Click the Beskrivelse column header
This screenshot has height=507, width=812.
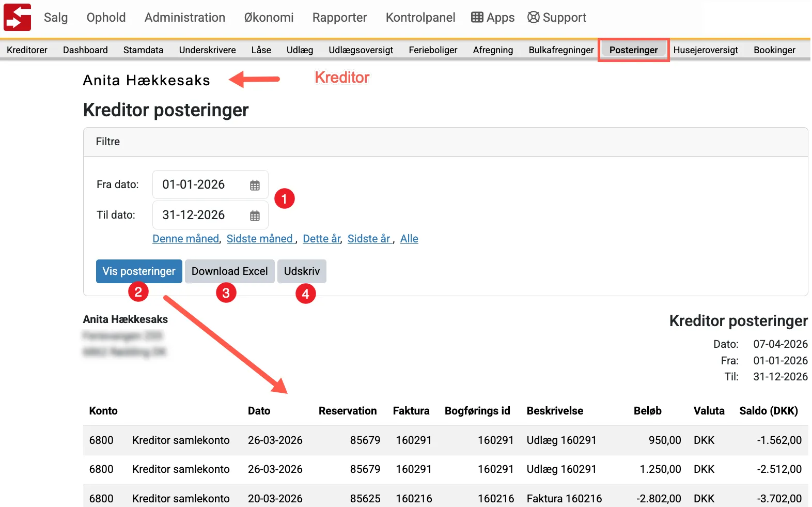coord(555,411)
